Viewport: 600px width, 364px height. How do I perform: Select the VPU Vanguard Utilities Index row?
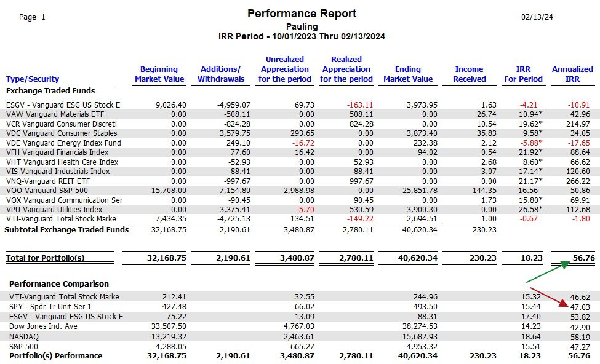click(x=300, y=210)
